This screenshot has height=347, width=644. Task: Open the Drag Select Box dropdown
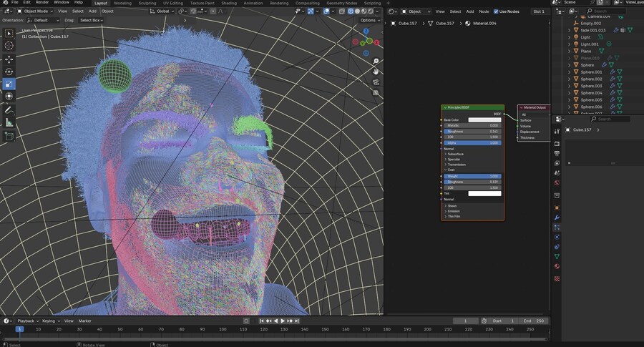click(91, 20)
